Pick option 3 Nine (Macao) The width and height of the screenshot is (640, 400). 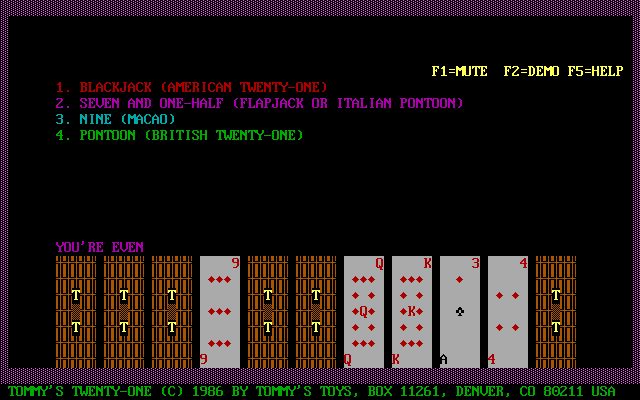point(116,119)
